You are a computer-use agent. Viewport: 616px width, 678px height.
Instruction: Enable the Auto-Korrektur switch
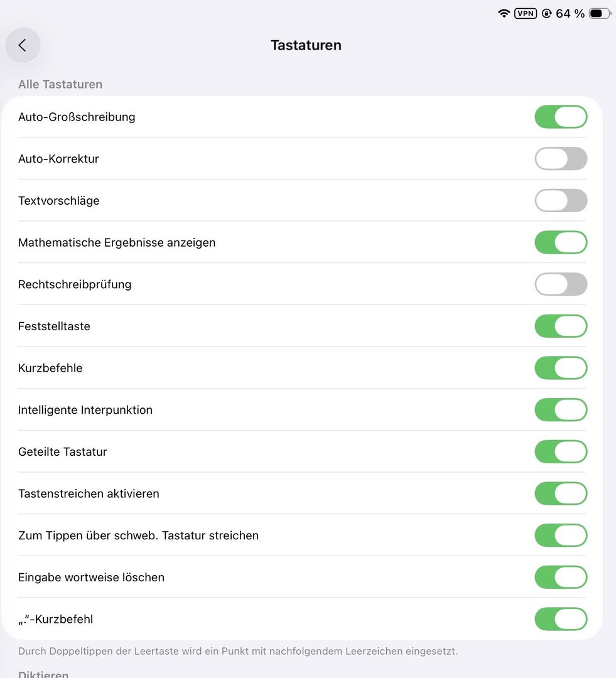[x=561, y=159]
